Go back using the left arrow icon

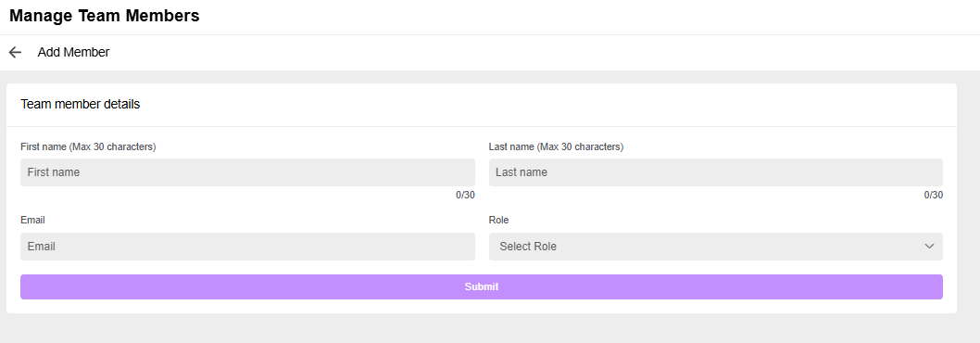click(15, 53)
